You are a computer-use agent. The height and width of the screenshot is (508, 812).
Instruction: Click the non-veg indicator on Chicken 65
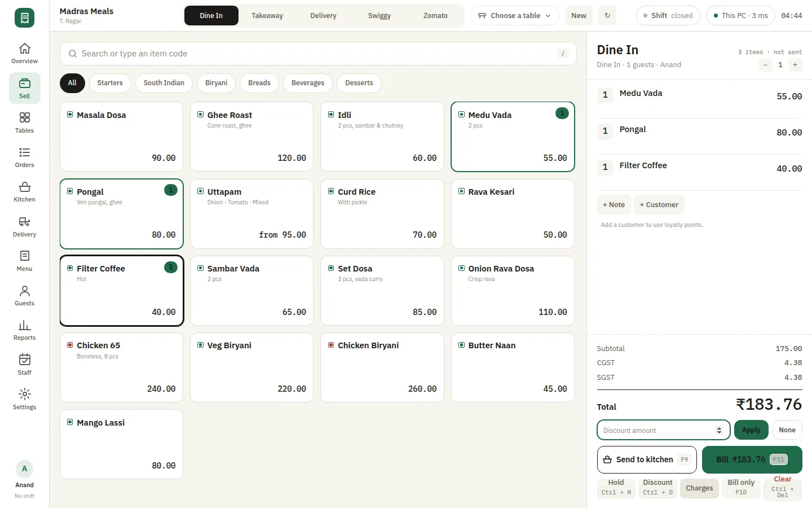[x=70, y=345]
